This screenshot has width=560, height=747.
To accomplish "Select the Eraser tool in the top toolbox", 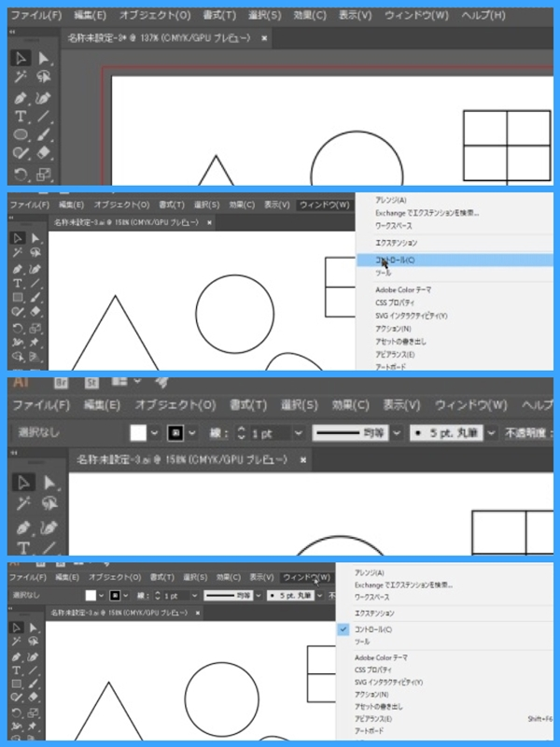I will coord(43,154).
